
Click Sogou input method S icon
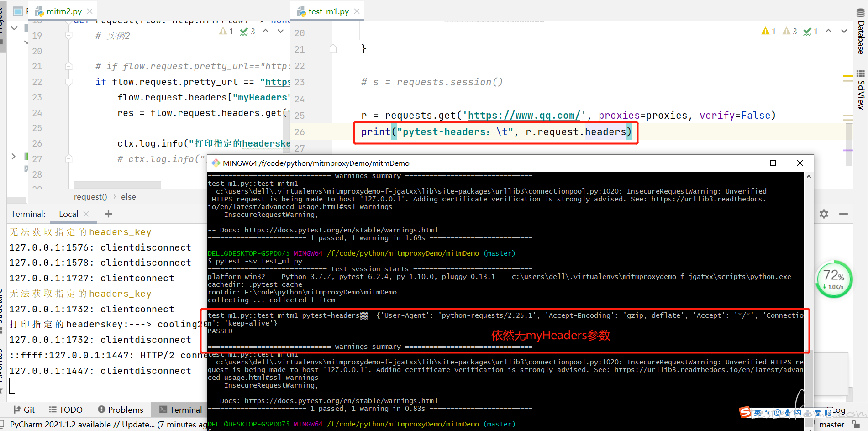point(745,412)
